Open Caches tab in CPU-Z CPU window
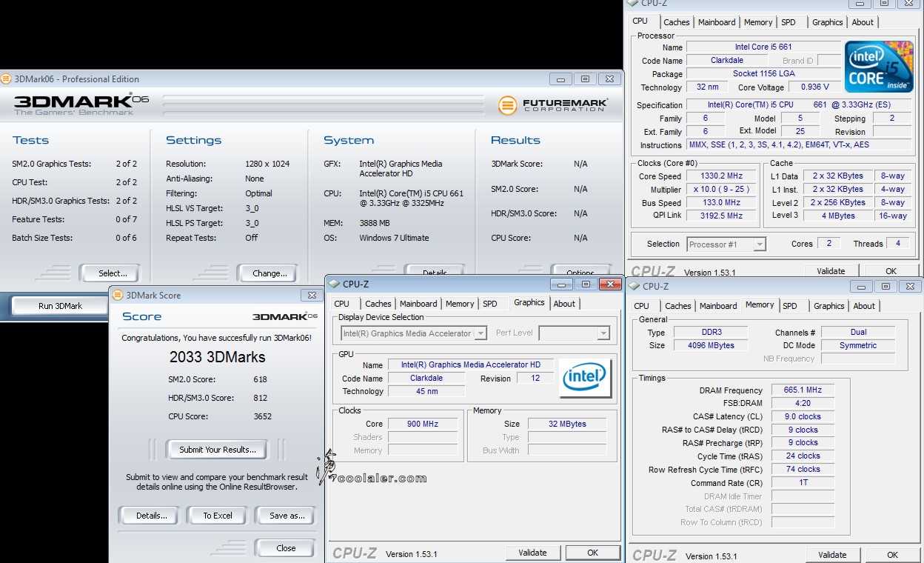Image resolution: width=924 pixels, height=563 pixels. coord(676,22)
